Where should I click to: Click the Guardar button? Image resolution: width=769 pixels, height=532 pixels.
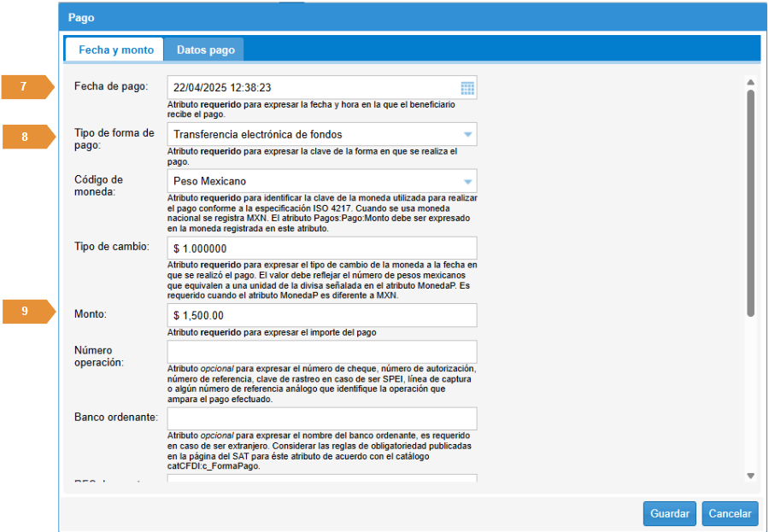tap(669, 513)
